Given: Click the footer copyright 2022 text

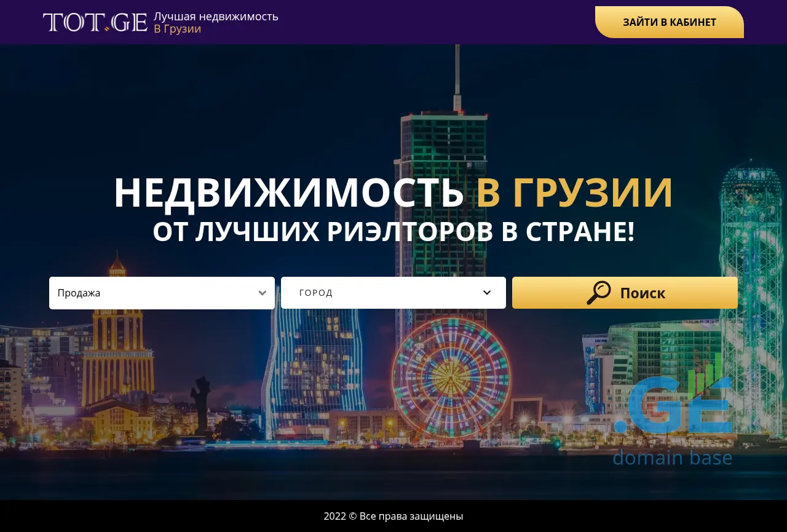Looking at the screenshot, I should point(393,516).
